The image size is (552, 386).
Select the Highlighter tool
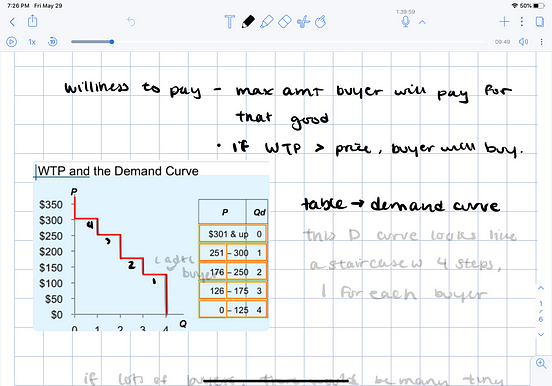click(266, 21)
